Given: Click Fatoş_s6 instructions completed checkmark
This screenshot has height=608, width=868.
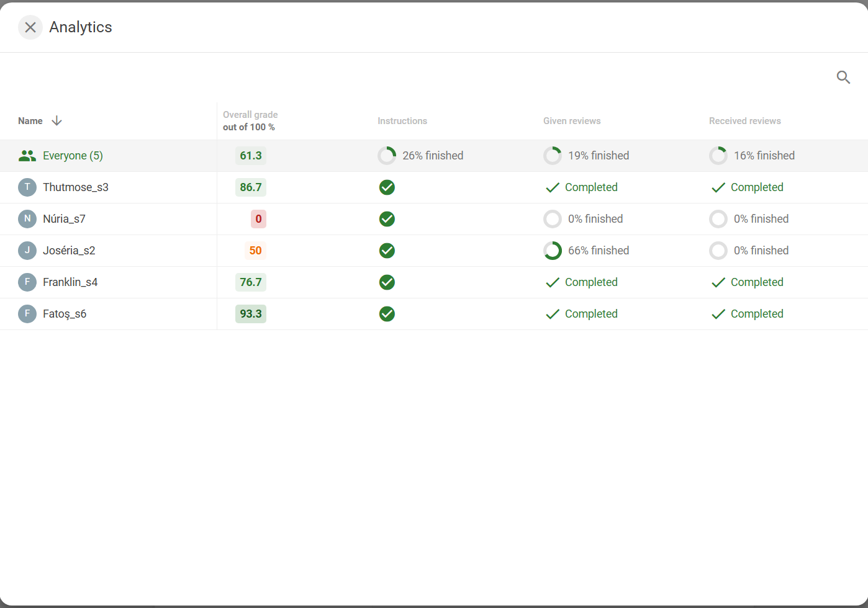Looking at the screenshot, I should pos(387,314).
